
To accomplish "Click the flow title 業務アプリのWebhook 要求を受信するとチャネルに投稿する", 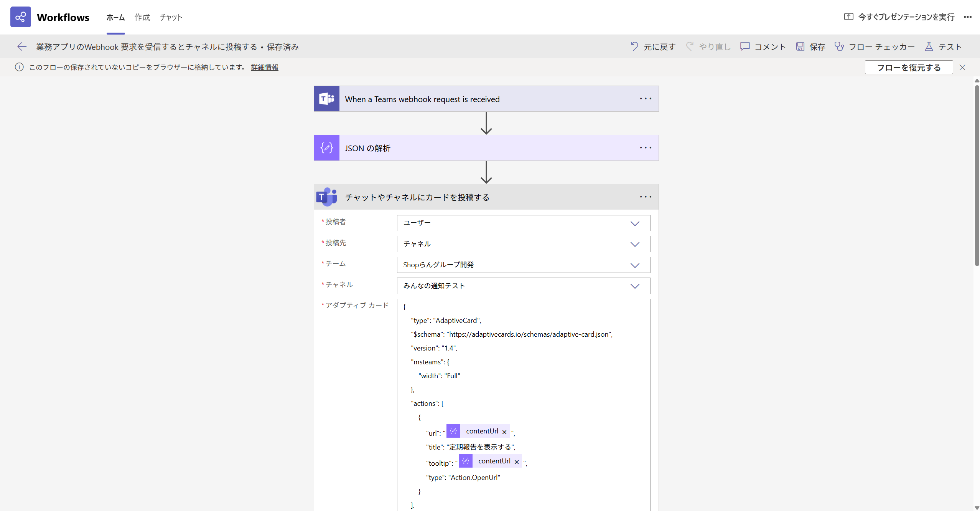I will tap(147, 47).
